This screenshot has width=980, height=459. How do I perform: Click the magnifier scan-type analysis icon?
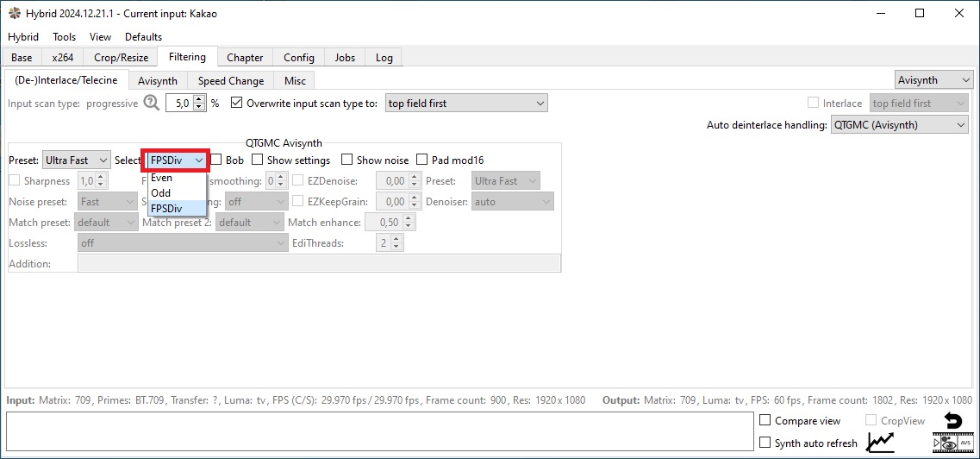(152, 103)
